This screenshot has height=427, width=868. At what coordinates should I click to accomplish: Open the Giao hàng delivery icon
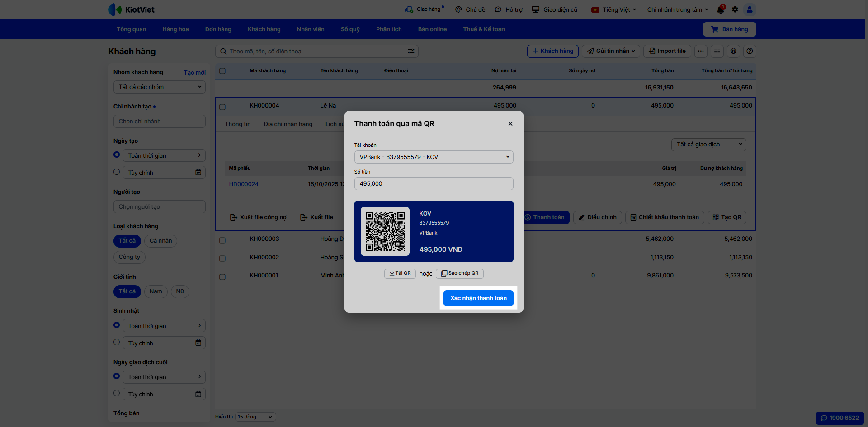pos(409,9)
